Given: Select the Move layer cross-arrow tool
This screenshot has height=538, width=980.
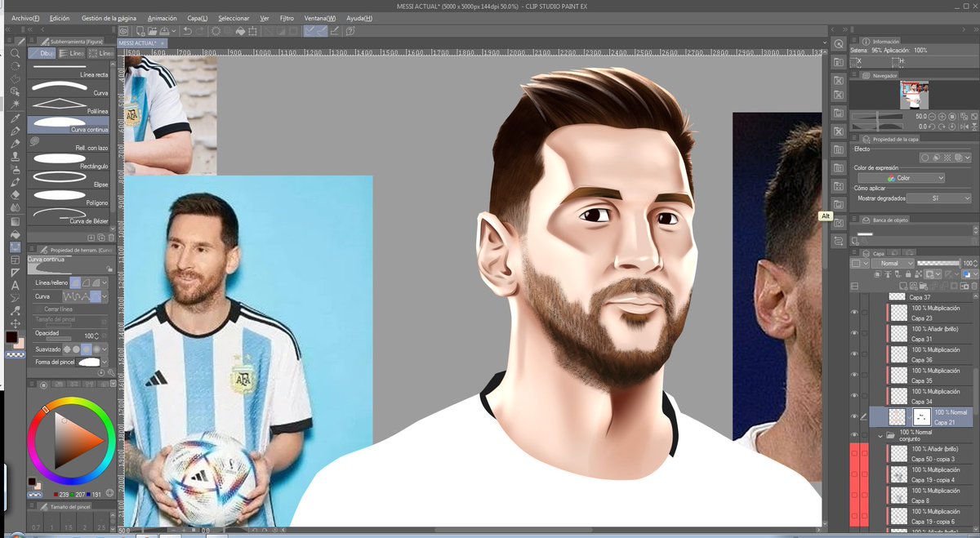Looking at the screenshot, I should click(x=15, y=323).
